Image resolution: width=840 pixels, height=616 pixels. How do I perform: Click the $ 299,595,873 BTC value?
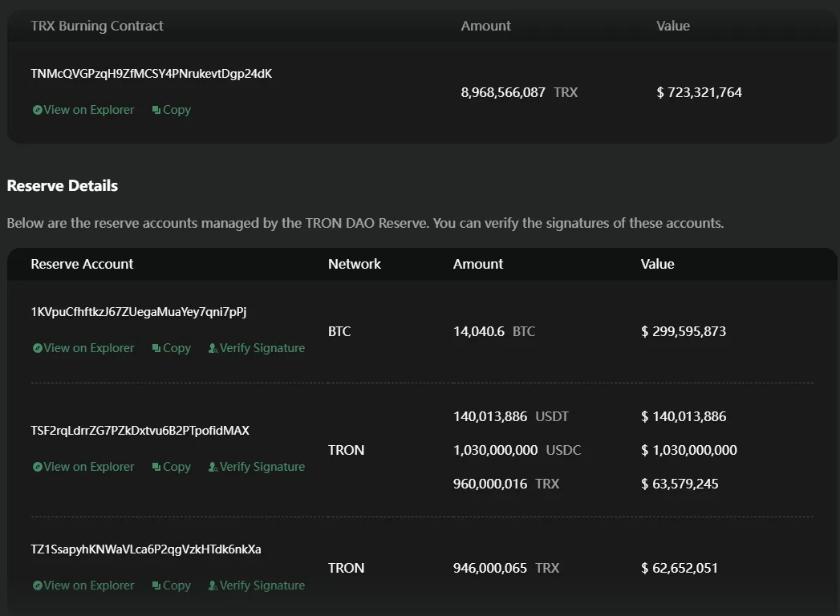684,331
